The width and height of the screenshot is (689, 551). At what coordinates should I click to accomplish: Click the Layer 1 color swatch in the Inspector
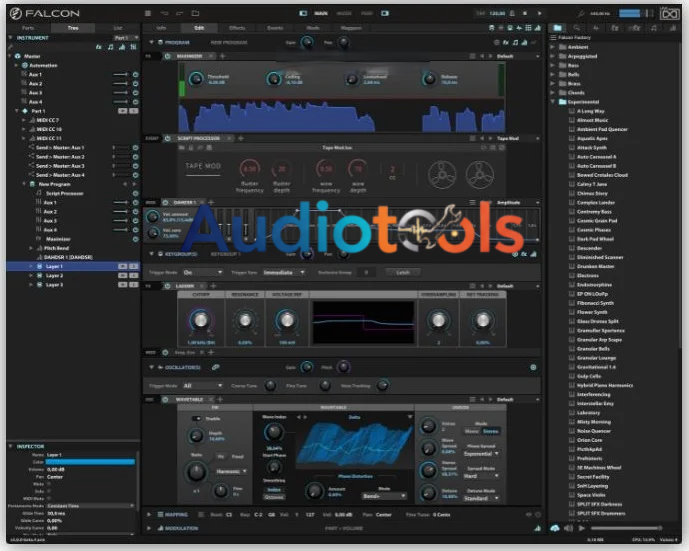[90, 462]
